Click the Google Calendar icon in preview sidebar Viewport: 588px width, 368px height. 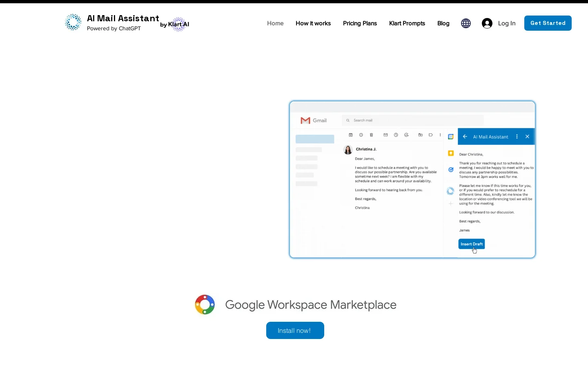tap(451, 137)
